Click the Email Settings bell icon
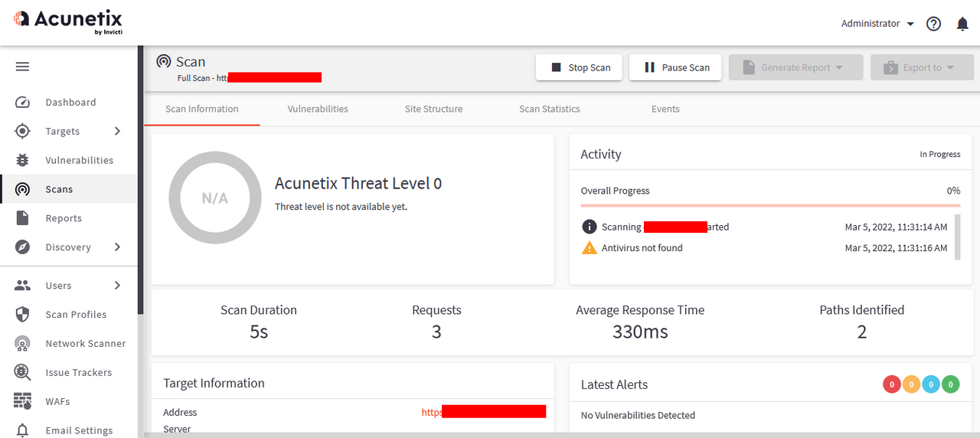The image size is (980, 438). coord(22,430)
